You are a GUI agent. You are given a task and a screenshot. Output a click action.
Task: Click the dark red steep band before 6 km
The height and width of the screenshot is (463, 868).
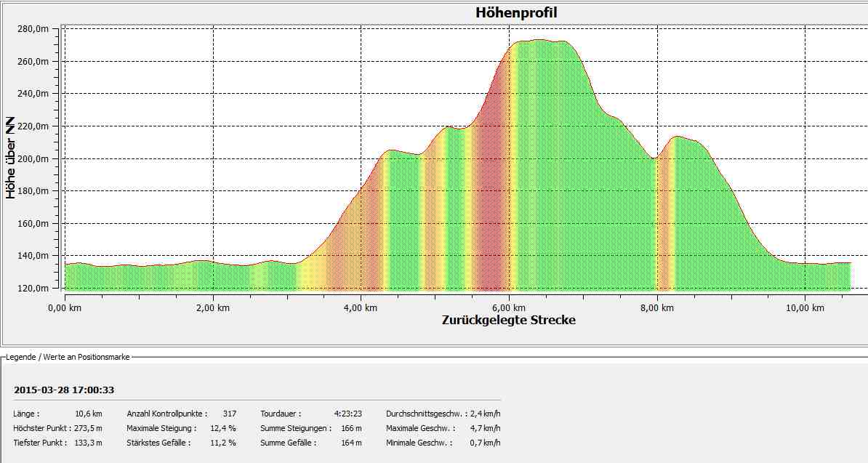click(493, 182)
